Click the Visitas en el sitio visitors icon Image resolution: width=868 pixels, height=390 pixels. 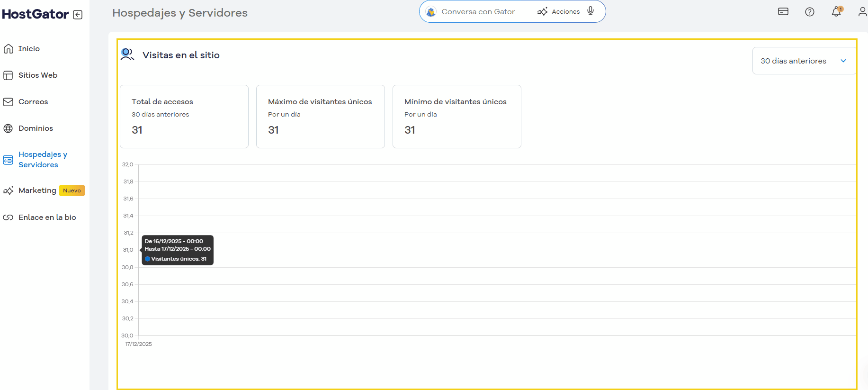tap(127, 54)
